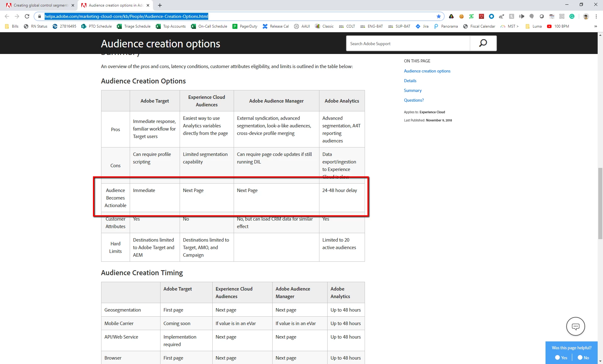The image size is (603, 364).
Task: Select the Yes helpful radio button
Action: pyautogui.click(x=557, y=357)
